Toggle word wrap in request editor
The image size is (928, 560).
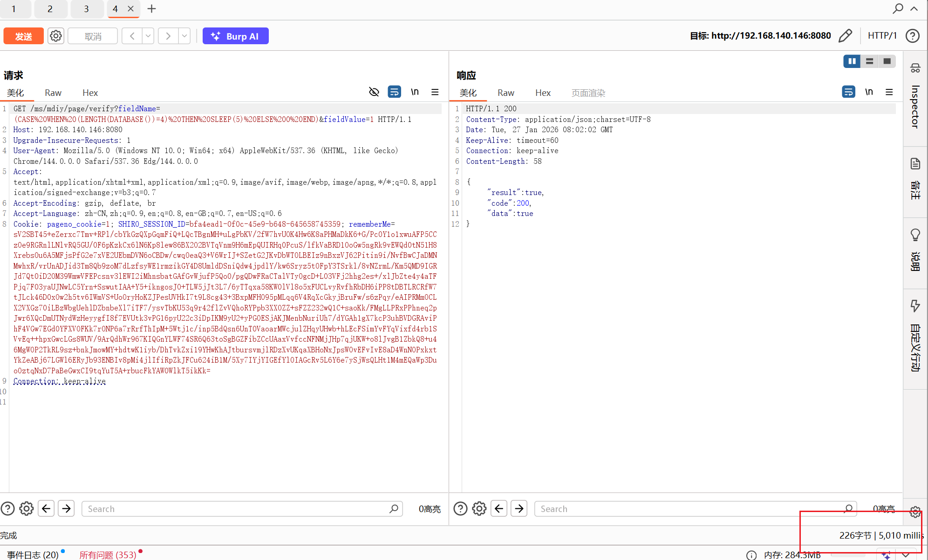tap(394, 92)
